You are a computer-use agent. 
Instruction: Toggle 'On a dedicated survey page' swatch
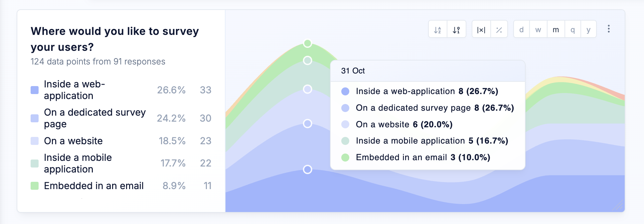[35, 118]
